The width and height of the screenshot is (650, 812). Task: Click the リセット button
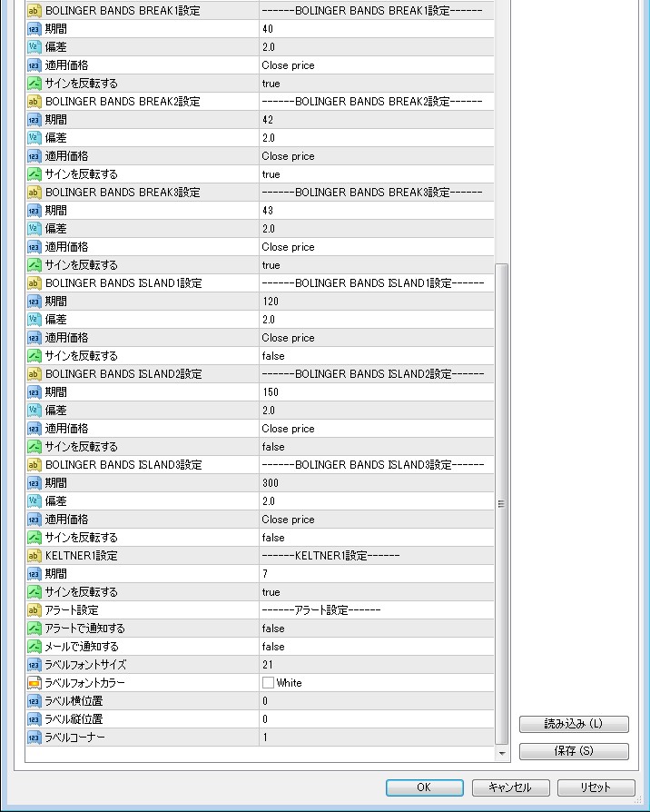point(596,787)
